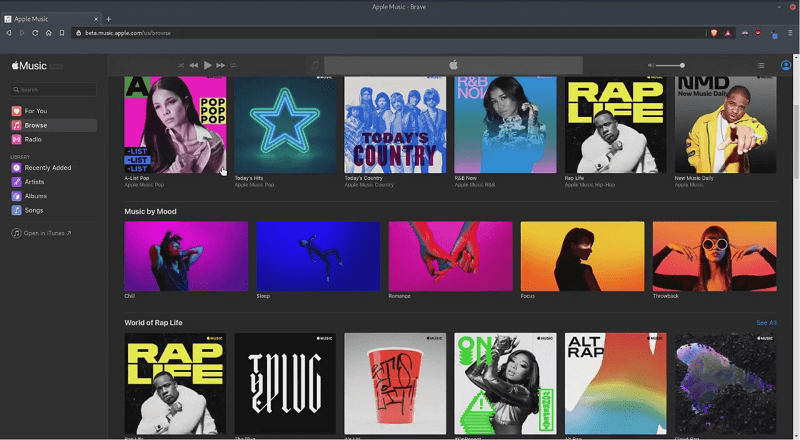
Task: Show library Songs
Action: click(x=53, y=210)
